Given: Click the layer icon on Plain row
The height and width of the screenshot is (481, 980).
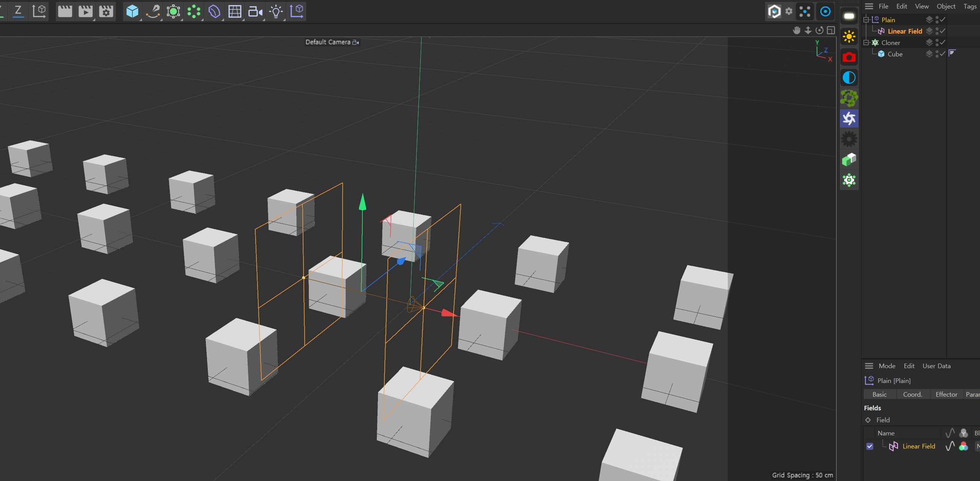Looking at the screenshot, I should (x=929, y=19).
